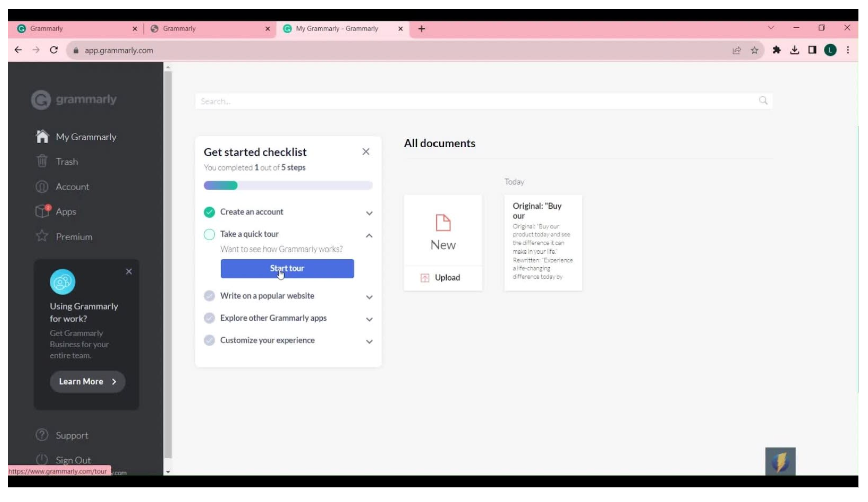Screen dimensions: 868x502
Task: Create a New document
Action: click(443, 230)
